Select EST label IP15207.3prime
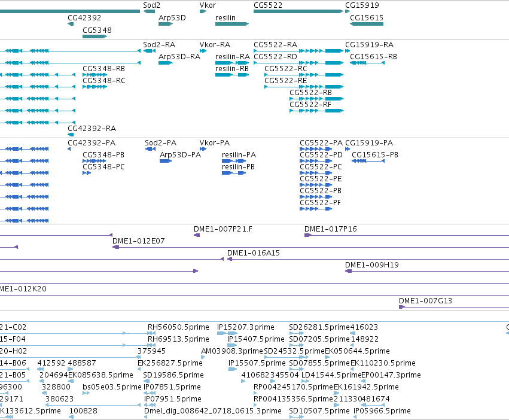 click(x=246, y=327)
